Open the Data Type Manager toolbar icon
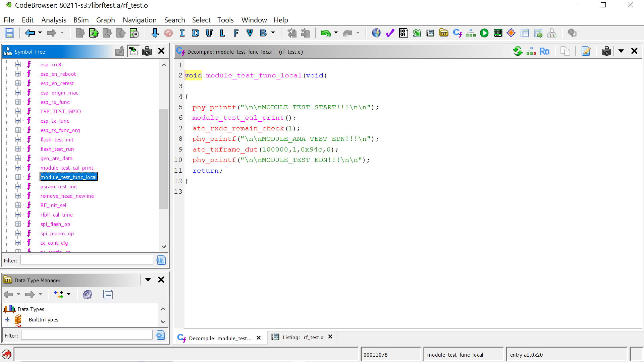644x362 pixels. click(444, 33)
